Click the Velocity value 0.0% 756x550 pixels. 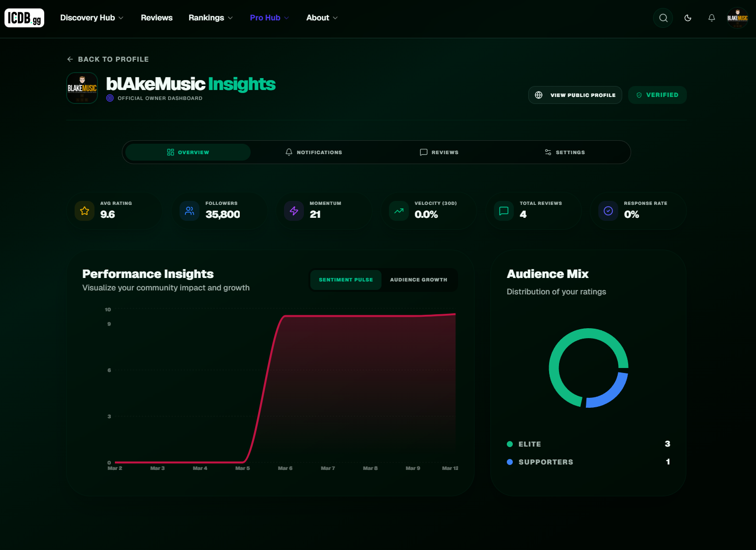(426, 214)
